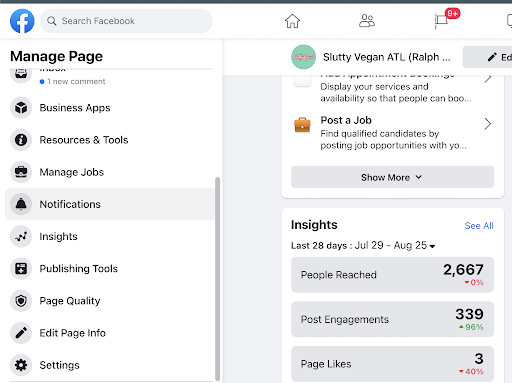Click 'Display your services and' description text
The image size is (512, 383).
374,87
